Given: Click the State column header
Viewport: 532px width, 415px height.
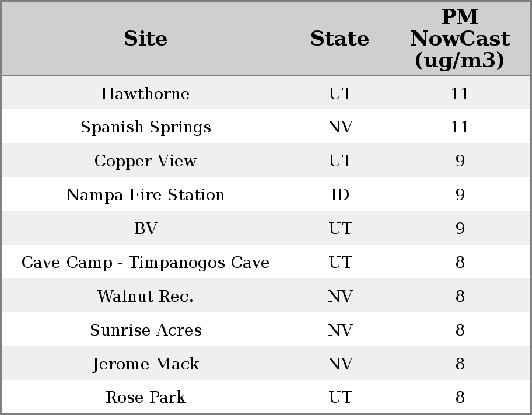Looking at the screenshot, I should click(339, 39).
